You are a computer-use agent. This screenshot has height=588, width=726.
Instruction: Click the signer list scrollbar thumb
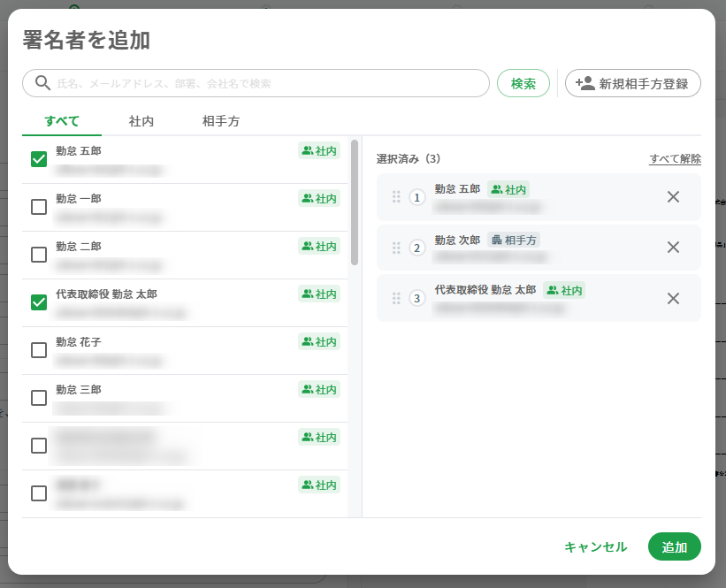click(x=355, y=202)
